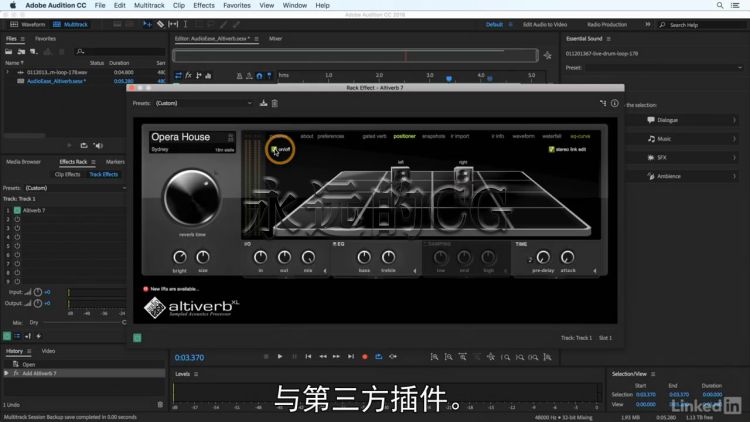Delete the preset with trash icon

coord(275,103)
